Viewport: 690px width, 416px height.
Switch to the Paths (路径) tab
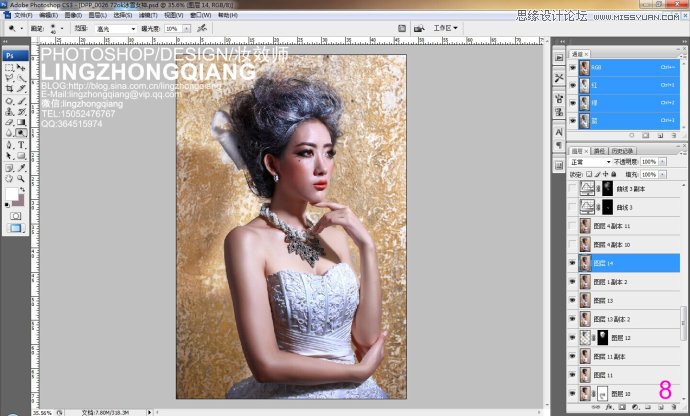pyautogui.click(x=599, y=151)
